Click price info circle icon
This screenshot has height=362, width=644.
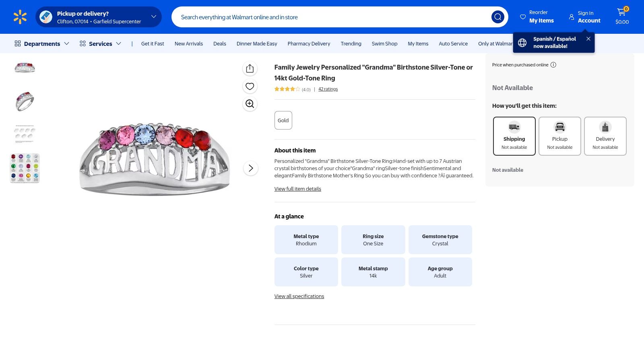553,65
